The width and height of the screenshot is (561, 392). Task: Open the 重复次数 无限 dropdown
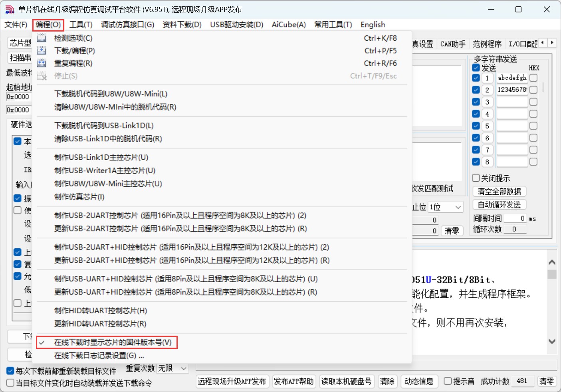pyautogui.click(x=172, y=368)
